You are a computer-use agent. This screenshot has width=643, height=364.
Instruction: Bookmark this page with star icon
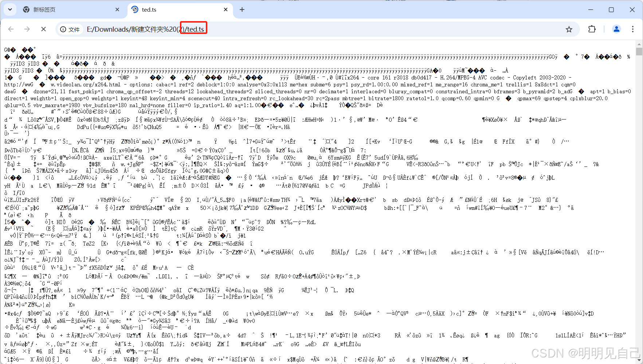tap(569, 29)
